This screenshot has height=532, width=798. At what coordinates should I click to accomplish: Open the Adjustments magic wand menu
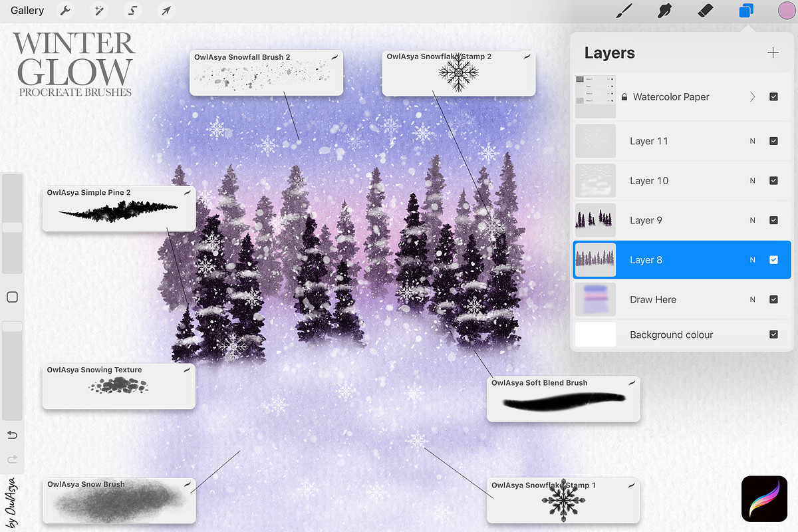98,11
